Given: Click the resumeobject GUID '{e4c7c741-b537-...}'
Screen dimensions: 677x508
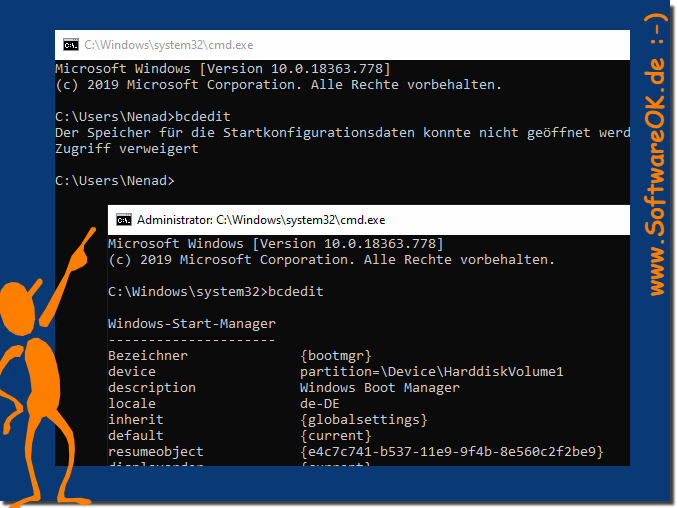Looking at the screenshot, I should 452,451.
